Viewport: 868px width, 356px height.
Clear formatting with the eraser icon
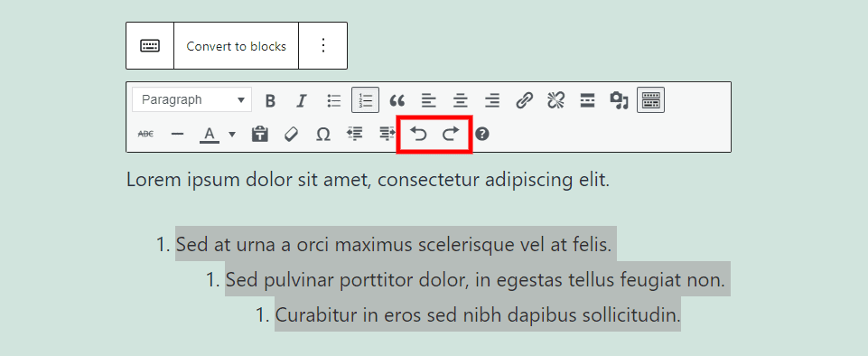point(291,134)
